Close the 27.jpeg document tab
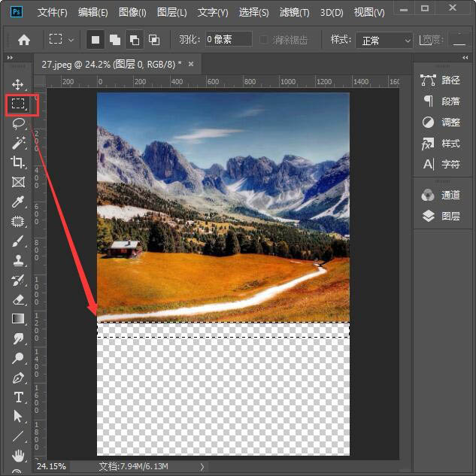This screenshot has width=476, height=476. [x=191, y=64]
